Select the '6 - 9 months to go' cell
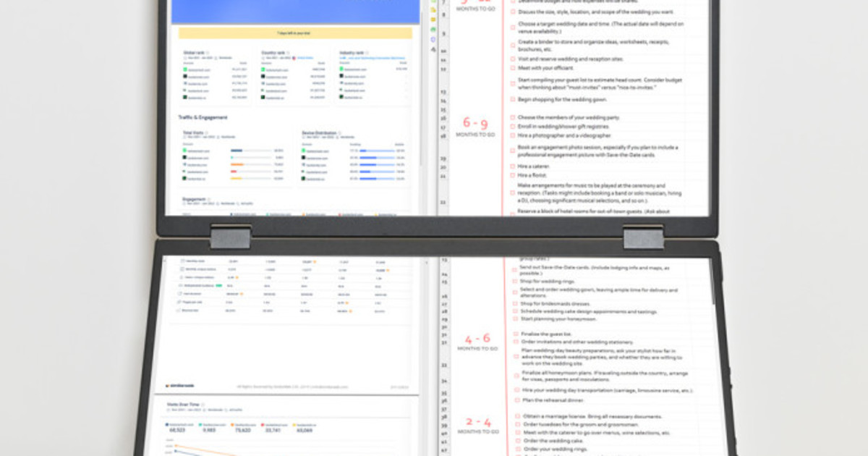The height and width of the screenshot is (456, 868). pos(475,127)
